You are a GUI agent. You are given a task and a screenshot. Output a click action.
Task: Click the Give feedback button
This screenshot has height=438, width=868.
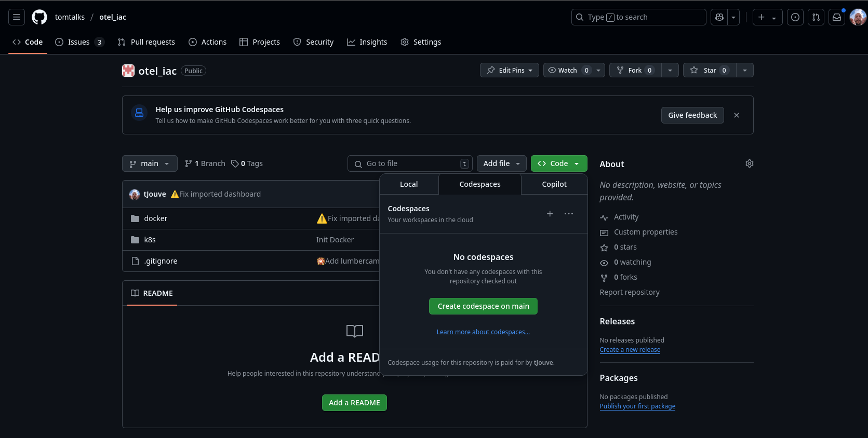point(692,115)
